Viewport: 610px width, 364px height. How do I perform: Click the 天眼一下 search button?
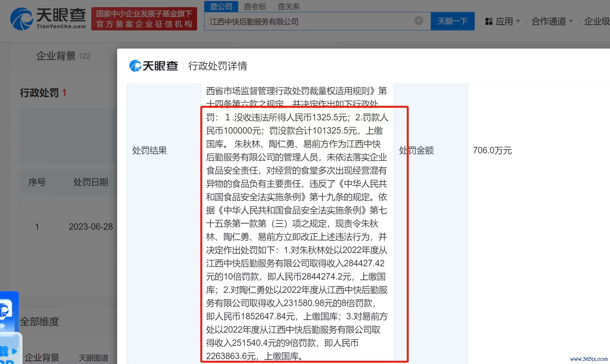click(452, 21)
